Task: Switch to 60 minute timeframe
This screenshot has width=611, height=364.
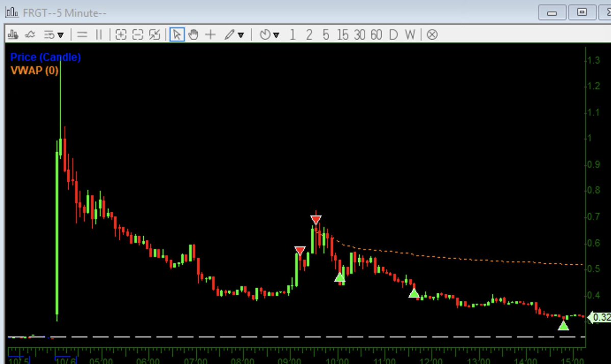Action: 376,35
